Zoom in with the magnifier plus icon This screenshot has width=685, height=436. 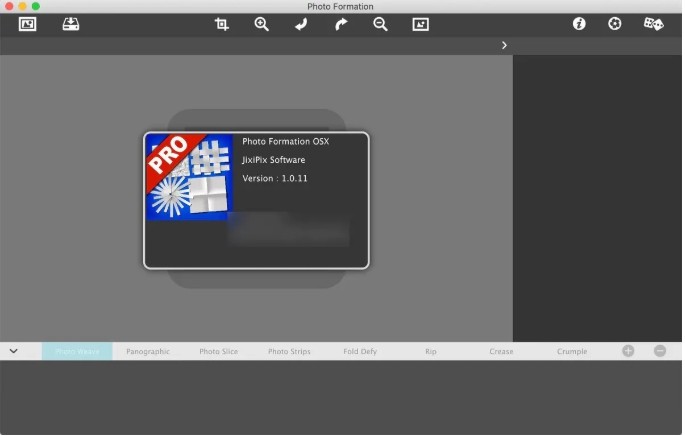pos(262,24)
